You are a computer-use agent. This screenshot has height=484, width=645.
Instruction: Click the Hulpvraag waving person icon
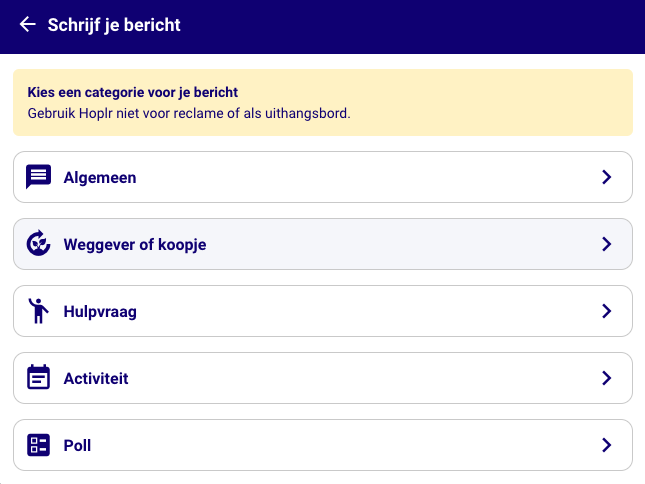[x=38, y=311]
